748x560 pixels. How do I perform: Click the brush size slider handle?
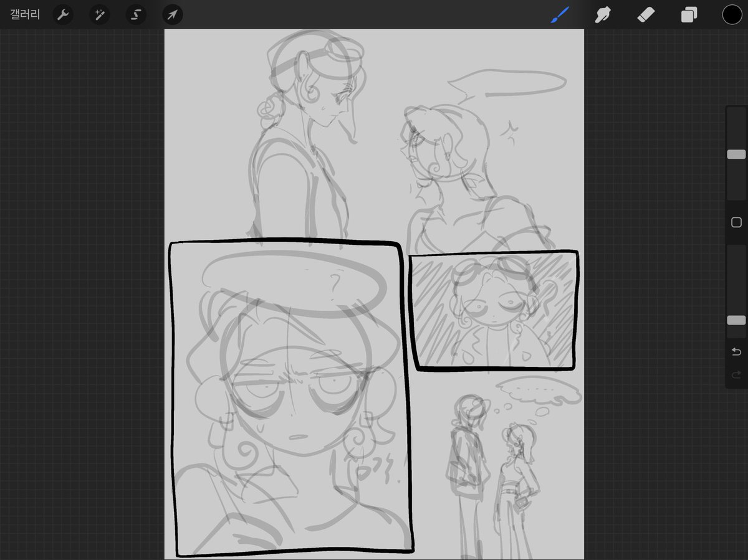[x=736, y=154]
